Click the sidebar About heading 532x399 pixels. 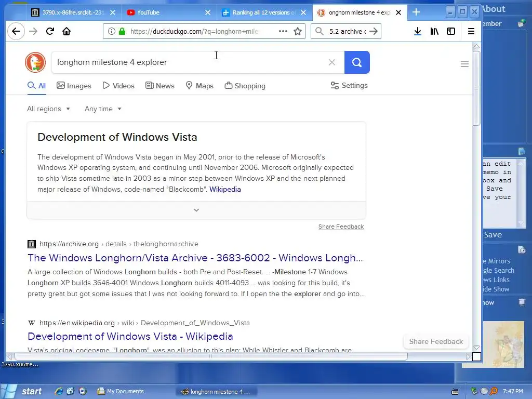(494, 9)
